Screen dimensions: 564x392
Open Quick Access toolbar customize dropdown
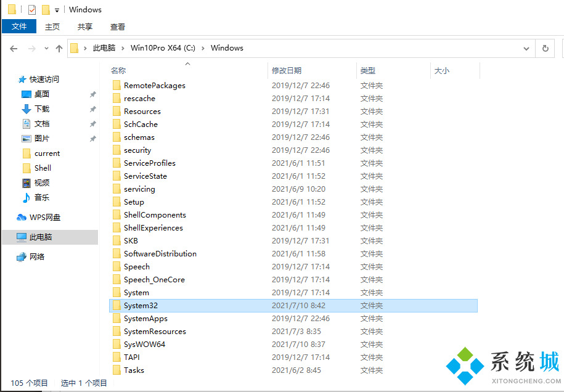pyautogui.click(x=57, y=10)
